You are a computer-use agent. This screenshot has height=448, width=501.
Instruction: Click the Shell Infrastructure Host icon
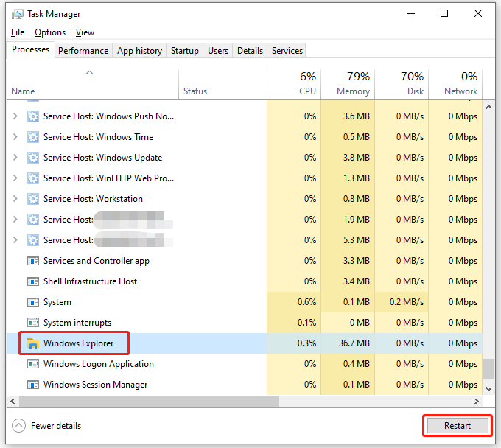[x=32, y=281]
